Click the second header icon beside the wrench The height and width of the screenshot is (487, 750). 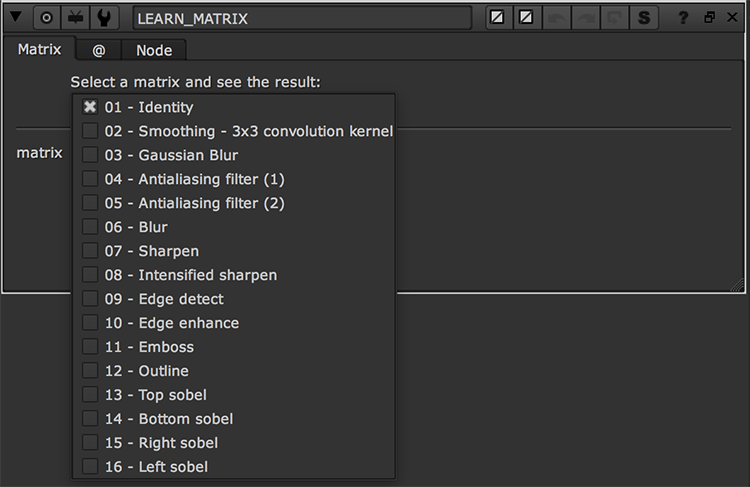coord(75,18)
